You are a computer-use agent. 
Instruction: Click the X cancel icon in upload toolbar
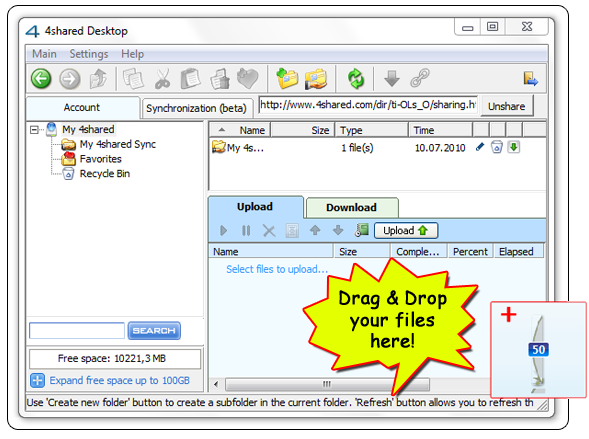point(269,231)
